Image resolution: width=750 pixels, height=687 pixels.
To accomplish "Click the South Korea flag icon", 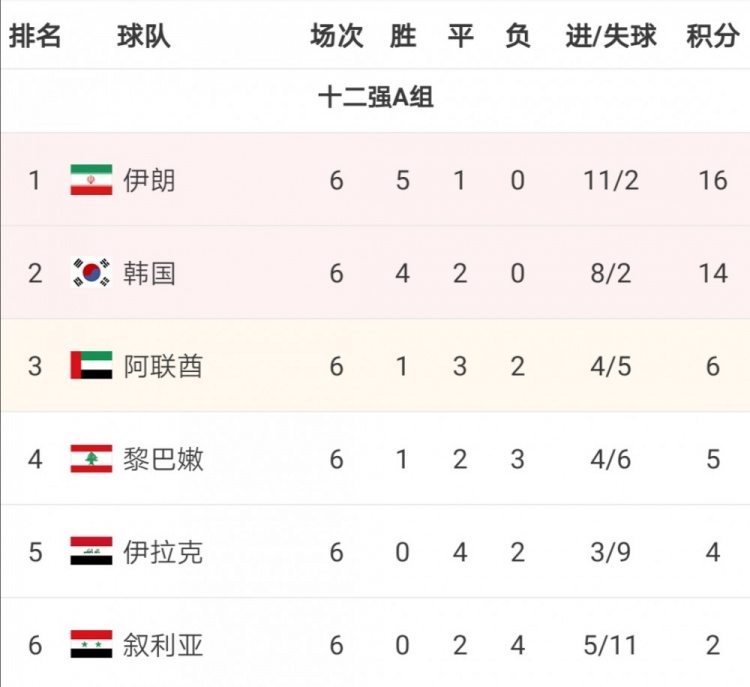I will point(91,273).
